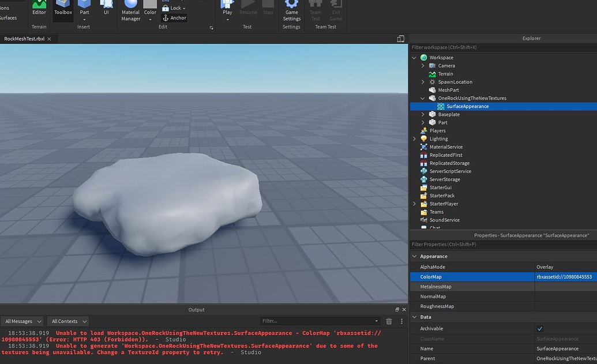Screen dimensions: 597x364
Task: Open the Material Manager
Action: [130, 10]
